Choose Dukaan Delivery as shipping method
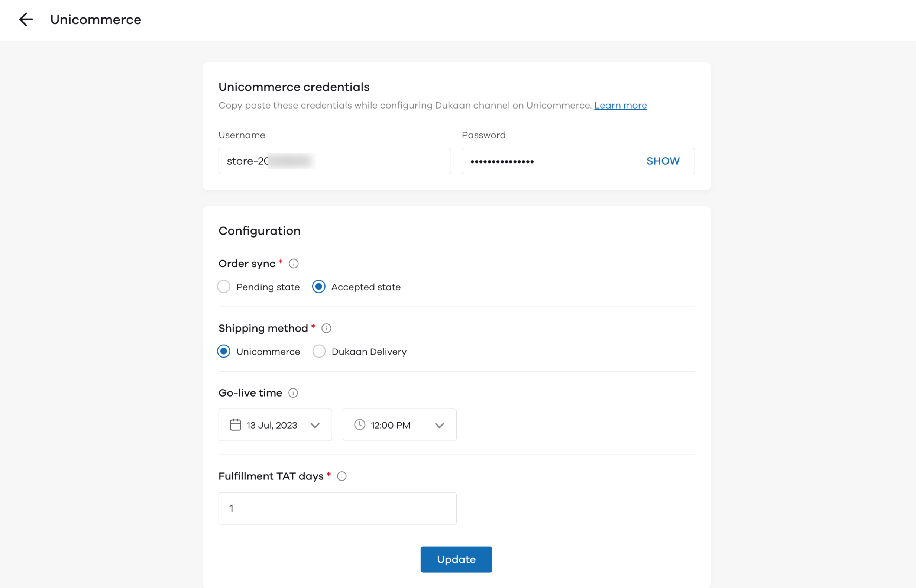 [319, 351]
